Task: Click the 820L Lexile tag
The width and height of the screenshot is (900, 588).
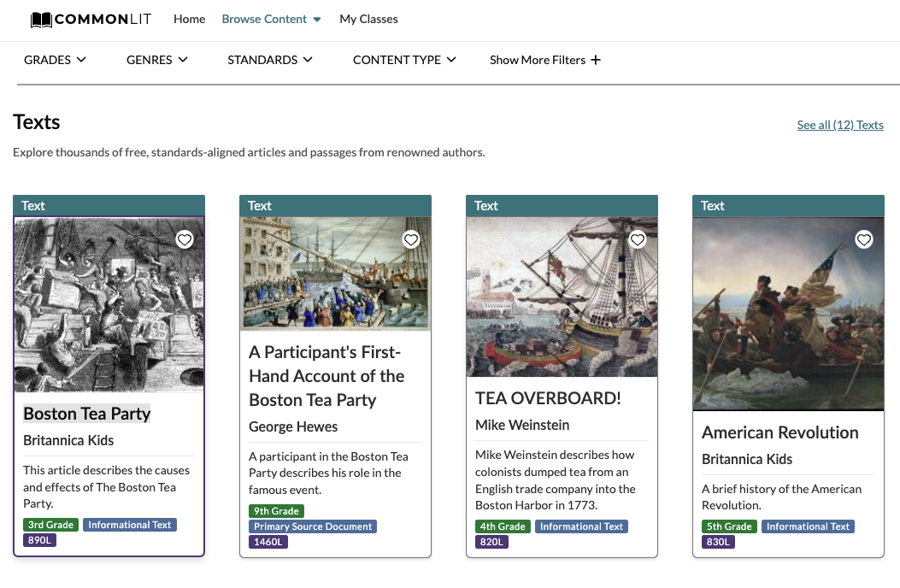Action: 491,542
